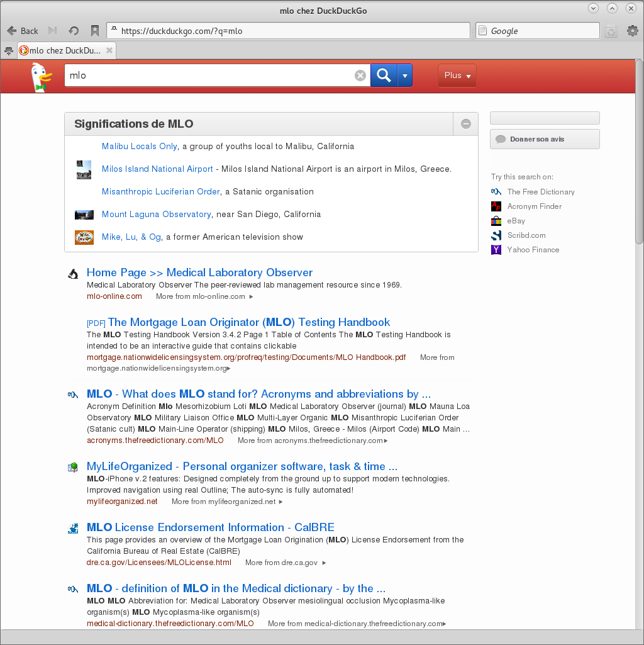Click the Mount Laguna Observatory thumbnail
Screen dimensions: 644x645
coord(84,215)
